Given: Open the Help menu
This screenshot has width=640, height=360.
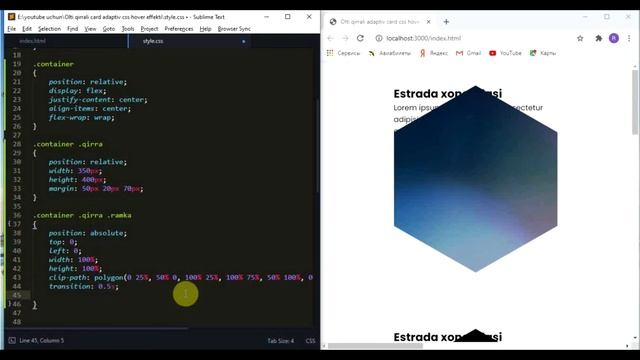Looking at the screenshot, I should pos(205,29).
